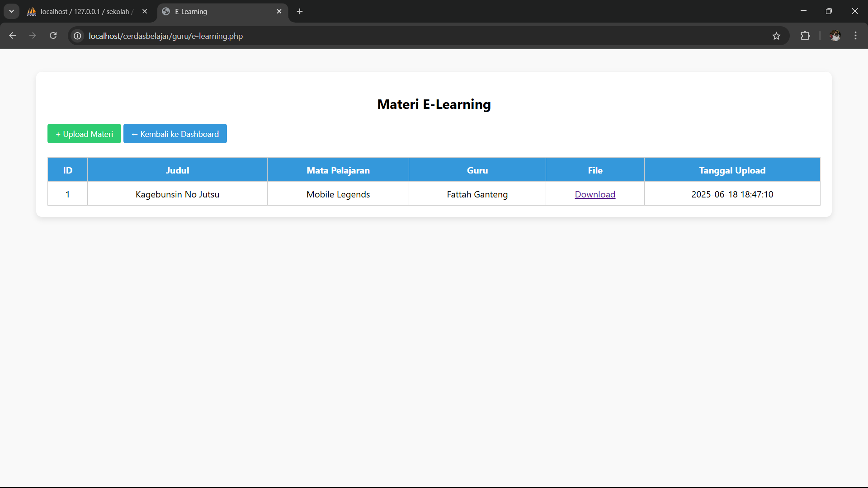Switch to the localhost phpMyAdmin tab
The height and width of the screenshot is (488, 868).
[85, 11]
